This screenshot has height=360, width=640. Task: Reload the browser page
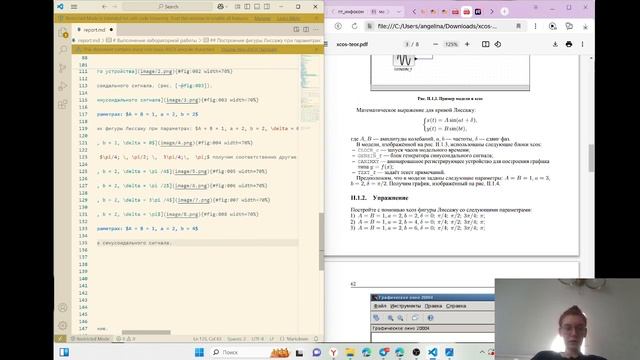click(x=354, y=26)
